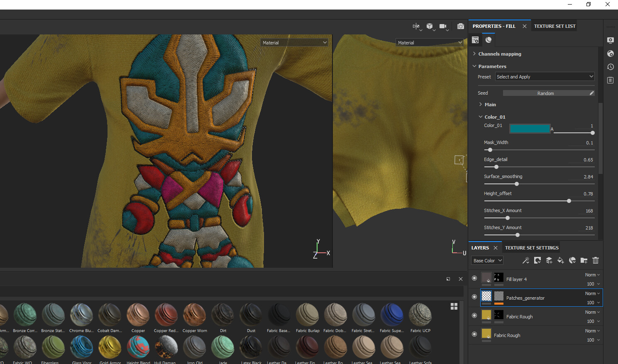Add a new paint layer with stacked-layers icon
Image resolution: width=618 pixels, height=364 pixels.
click(549, 260)
